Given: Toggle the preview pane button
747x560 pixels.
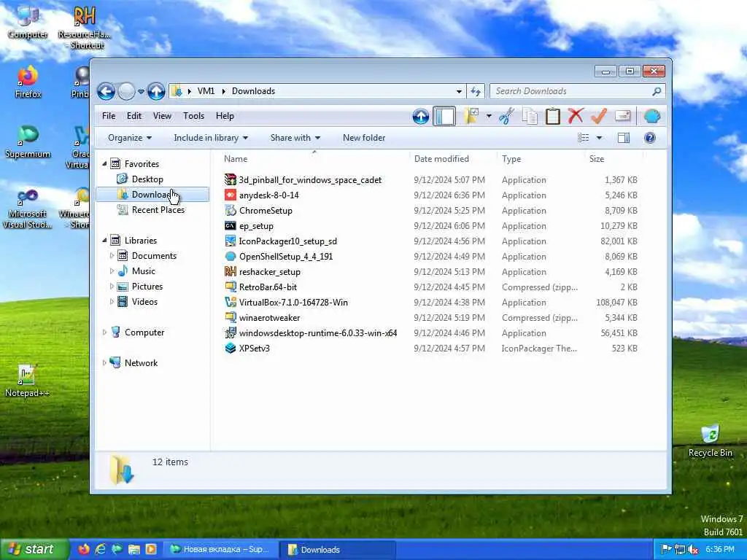Looking at the screenshot, I should click(624, 138).
